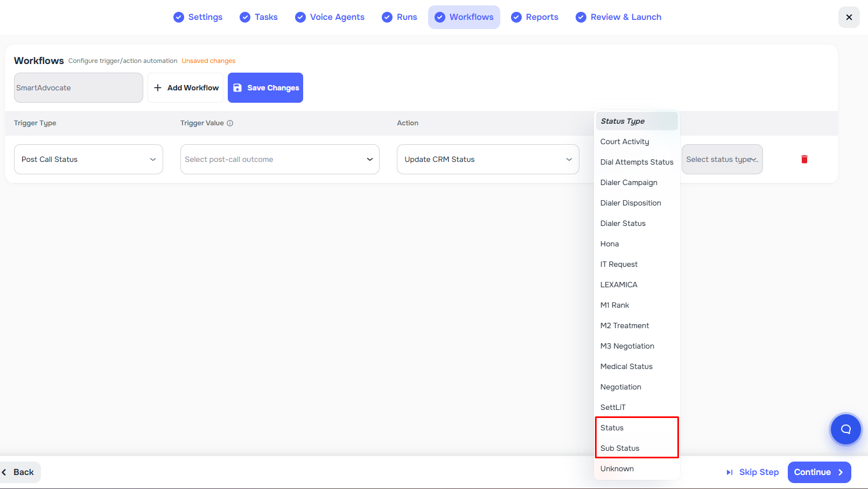Click the info icon beside Trigger Value
868x489 pixels.
coord(230,123)
